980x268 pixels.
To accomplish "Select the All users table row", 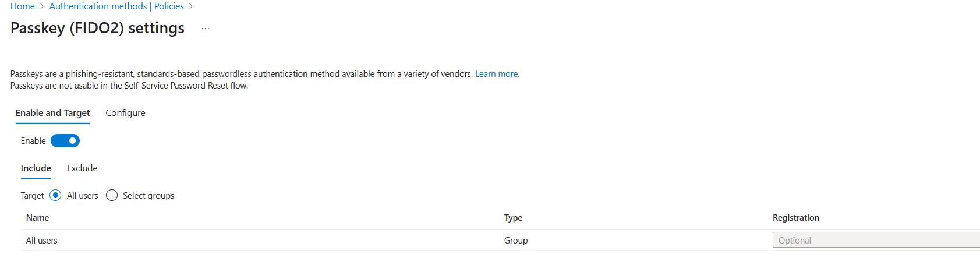I will coord(500,240).
